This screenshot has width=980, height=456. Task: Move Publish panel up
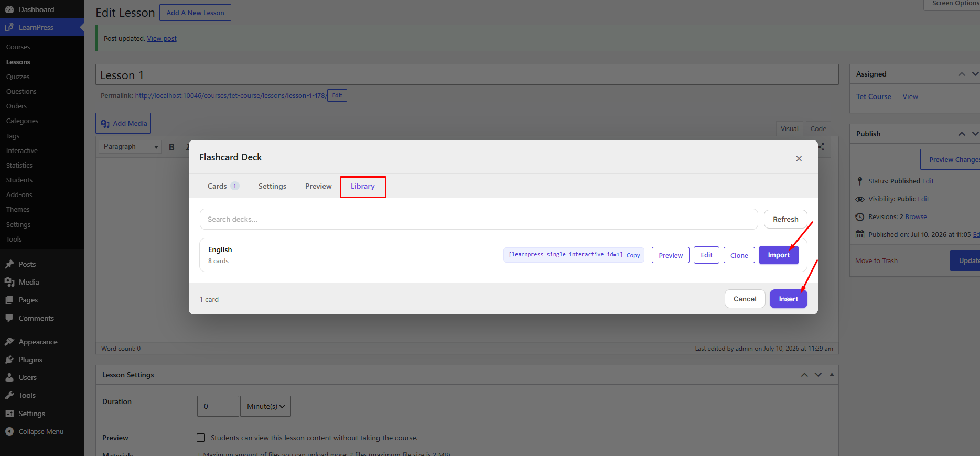pyautogui.click(x=962, y=134)
